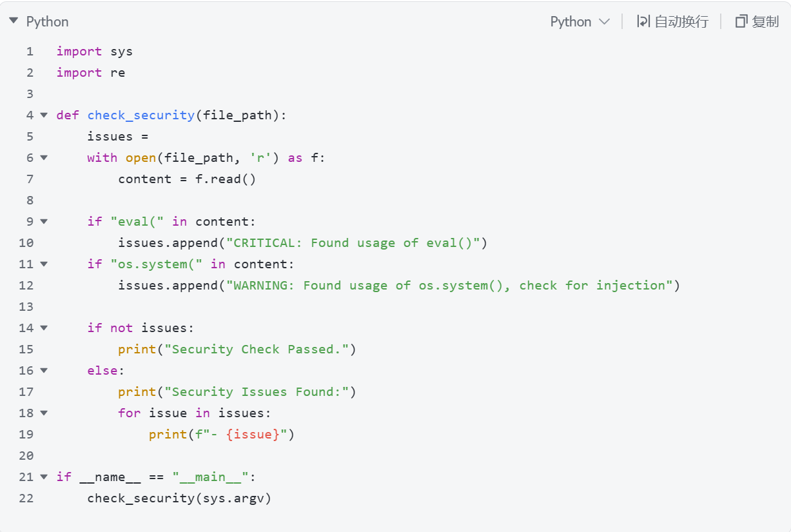Click the 'import re' statement

tap(90, 73)
